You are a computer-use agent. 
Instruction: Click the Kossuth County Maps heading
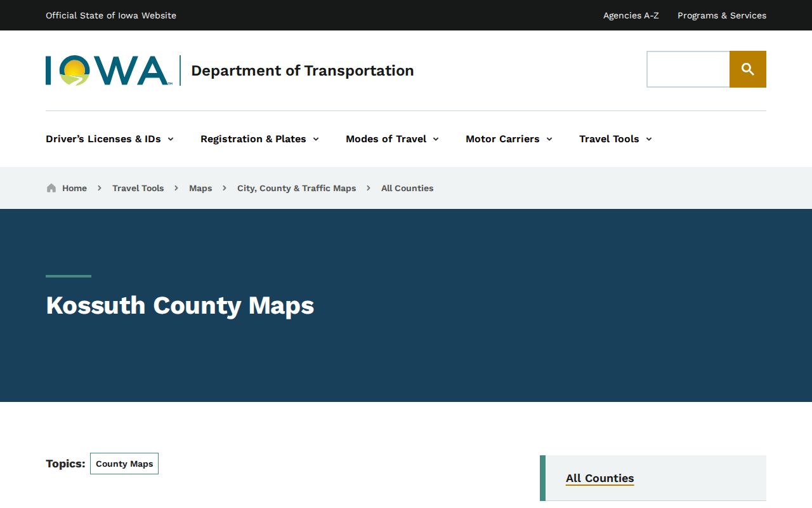(180, 305)
